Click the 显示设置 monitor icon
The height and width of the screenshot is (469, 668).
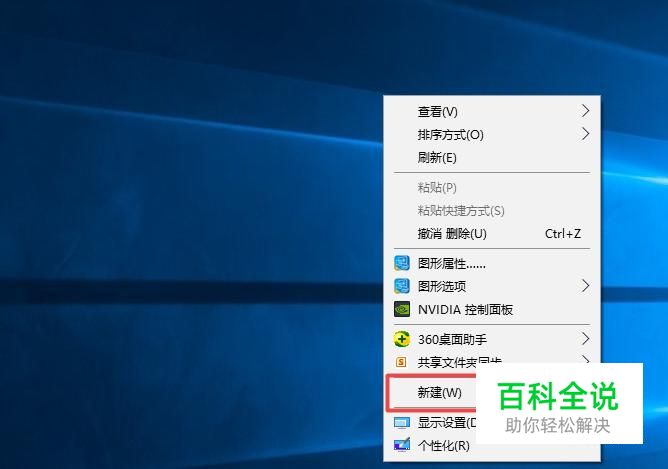402,423
